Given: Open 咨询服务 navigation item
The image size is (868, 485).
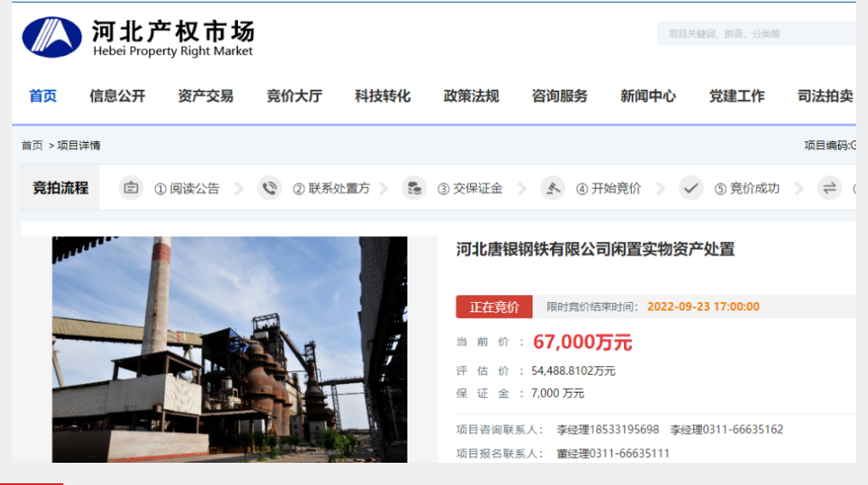Looking at the screenshot, I should coord(560,96).
